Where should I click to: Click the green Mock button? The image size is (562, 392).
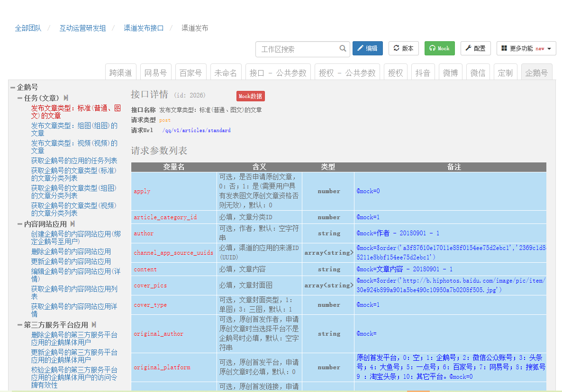pyautogui.click(x=439, y=48)
